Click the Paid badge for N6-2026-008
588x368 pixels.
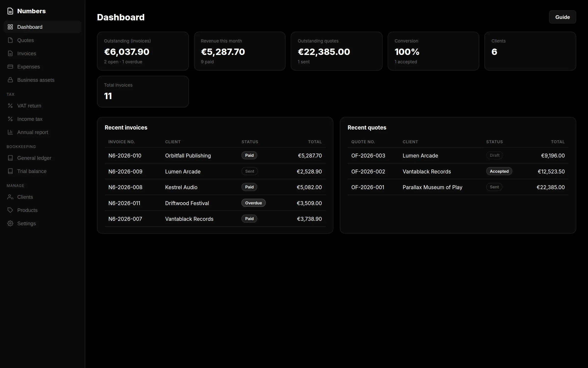[249, 187]
